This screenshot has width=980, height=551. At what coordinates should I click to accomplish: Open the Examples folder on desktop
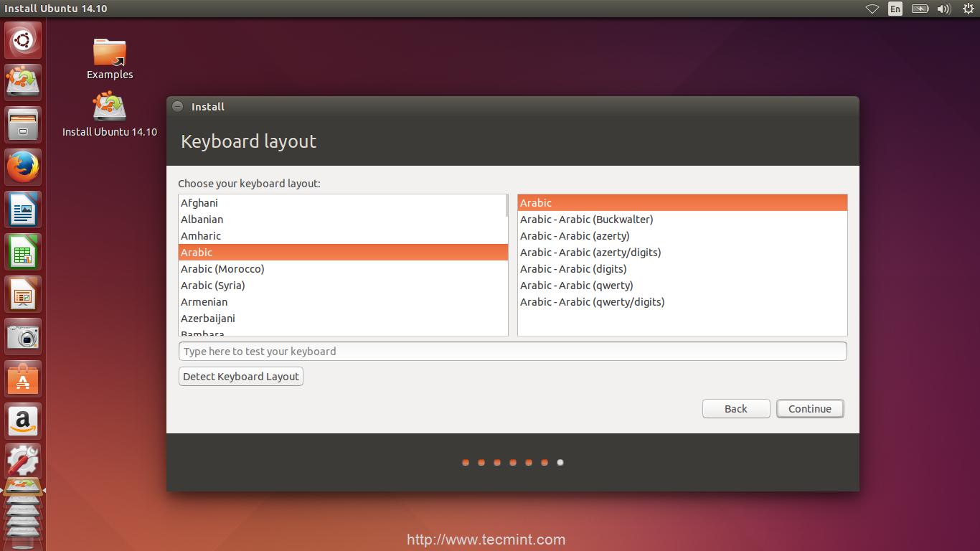coord(110,59)
